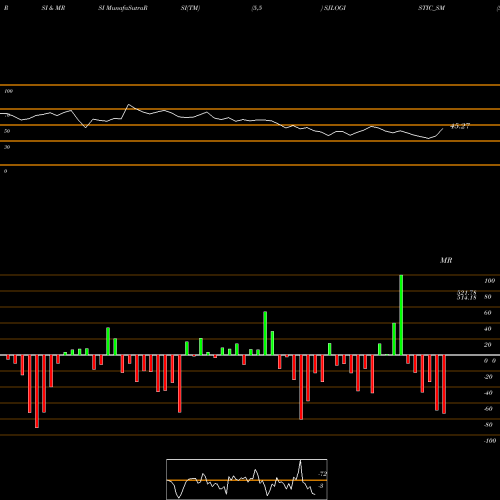Click the -80 label on MR axis
This screenshot has width=500, height=500.
point(488,425)
